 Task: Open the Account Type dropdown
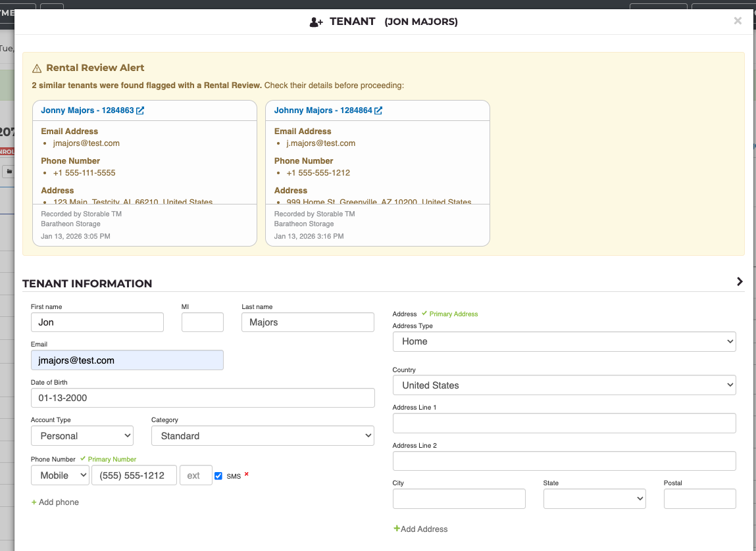(82, 436)
